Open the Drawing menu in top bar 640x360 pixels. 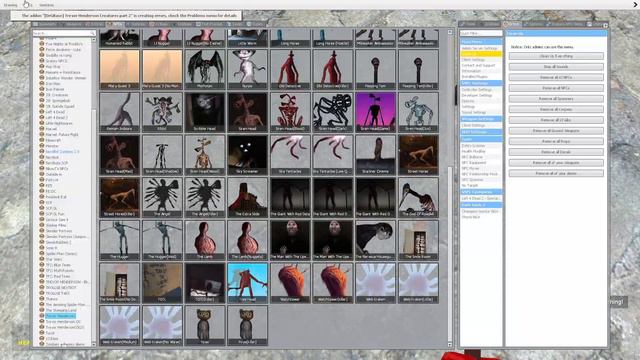click(x=11, y=5)
